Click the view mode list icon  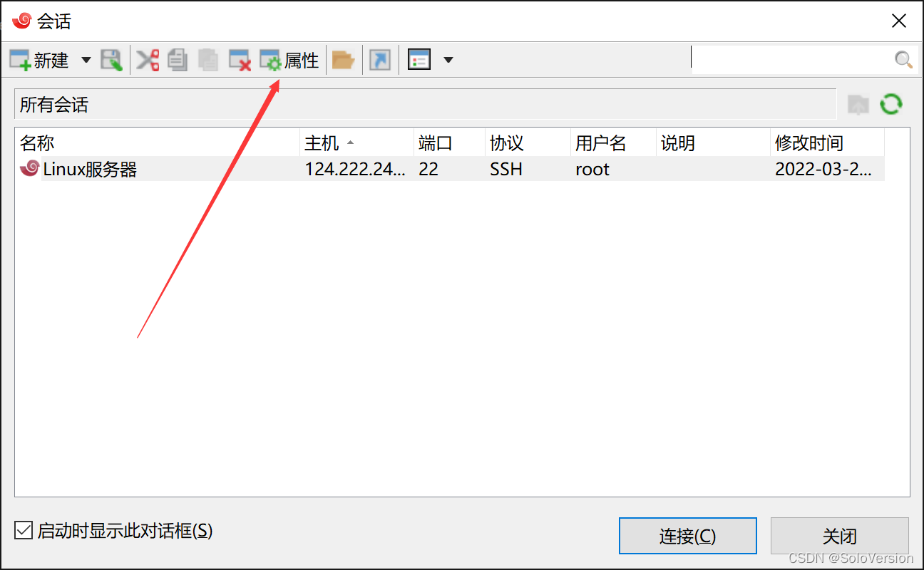[x=419, y=61]
